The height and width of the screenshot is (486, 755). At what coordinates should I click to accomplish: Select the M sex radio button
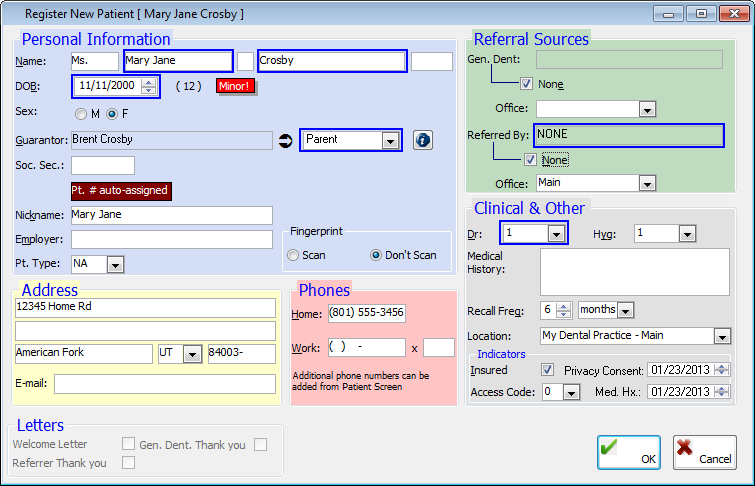tap(81, 113)
